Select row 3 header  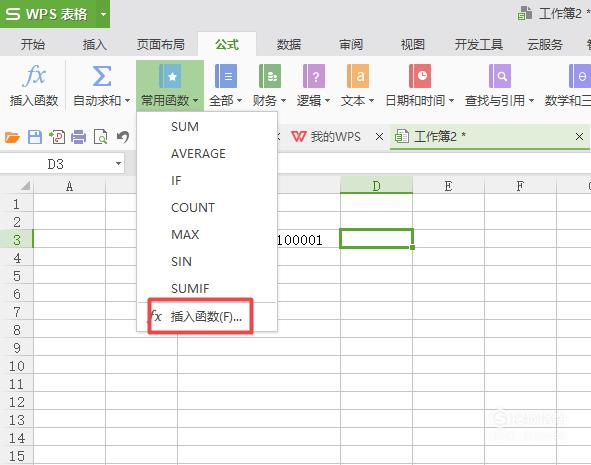[17, 239]
